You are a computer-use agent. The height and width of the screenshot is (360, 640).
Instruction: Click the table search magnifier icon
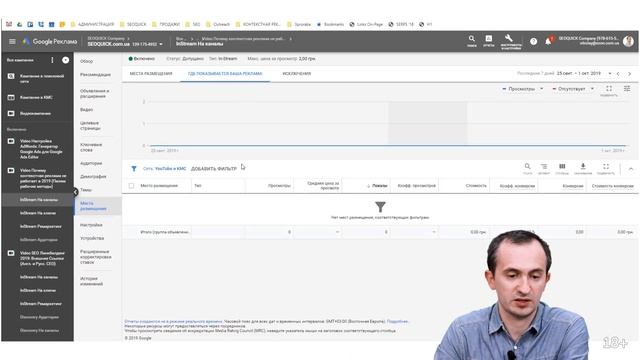coord(527,167)
